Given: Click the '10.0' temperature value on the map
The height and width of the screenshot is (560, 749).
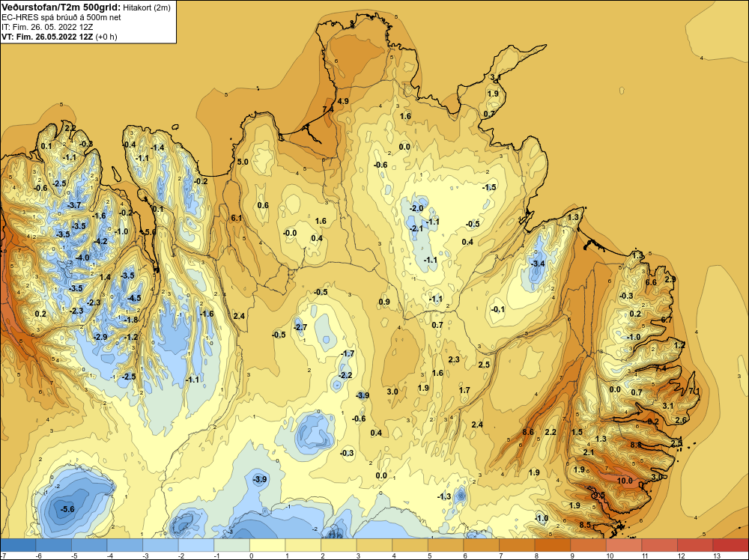Looking at the screenshot, I should coord(625,481).
